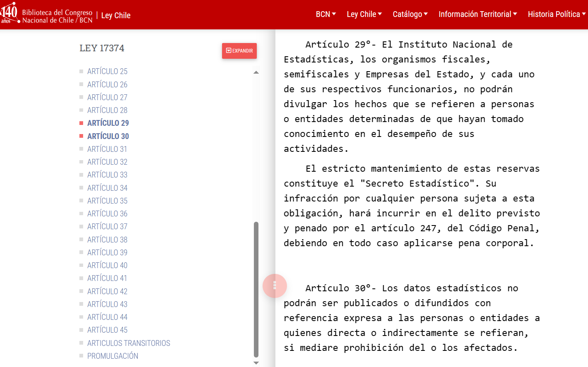The image size is (588, 367).
Task: Open the BCN dropdown menu
Action: pos(326,14)
